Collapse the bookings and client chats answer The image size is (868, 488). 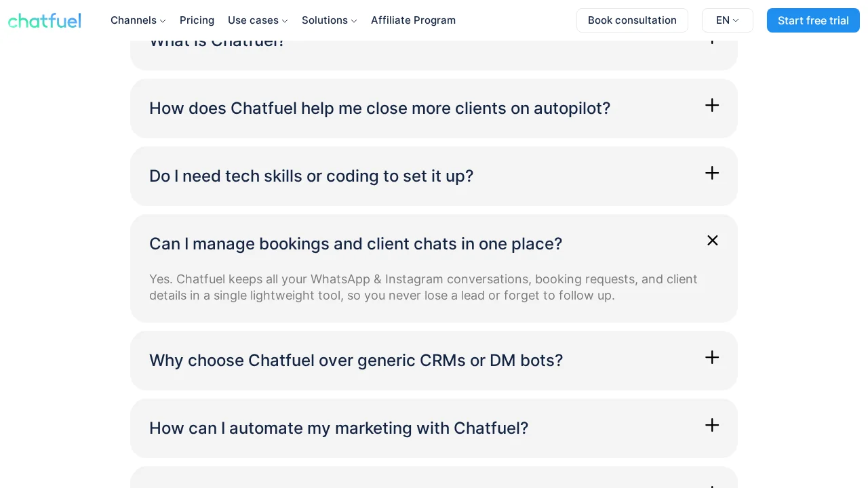pyautogui.click(x=713, y=241)
